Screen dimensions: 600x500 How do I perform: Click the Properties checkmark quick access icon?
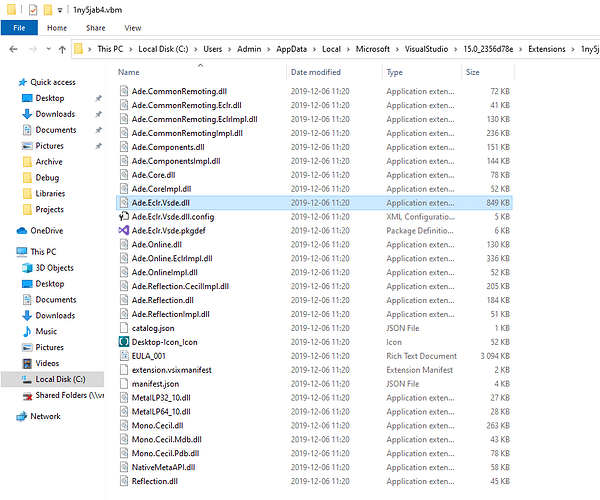click(x=33, y=10)
